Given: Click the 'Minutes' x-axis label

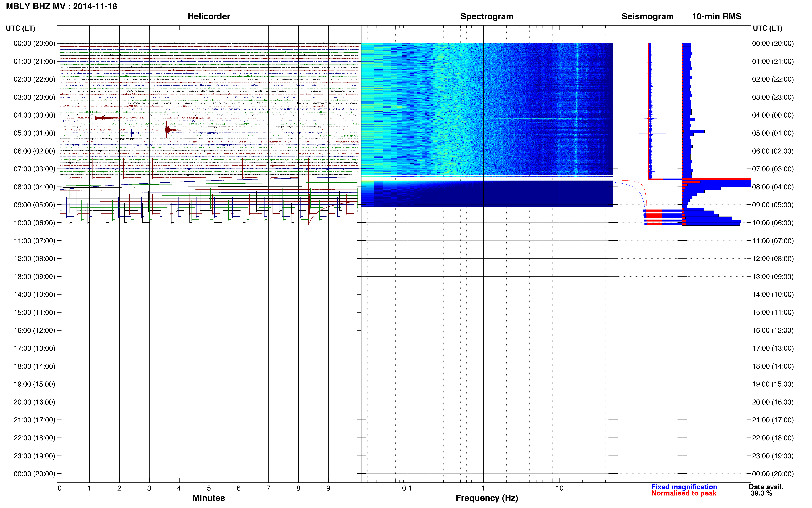Looking at the screenshot, I should point(208,498).
